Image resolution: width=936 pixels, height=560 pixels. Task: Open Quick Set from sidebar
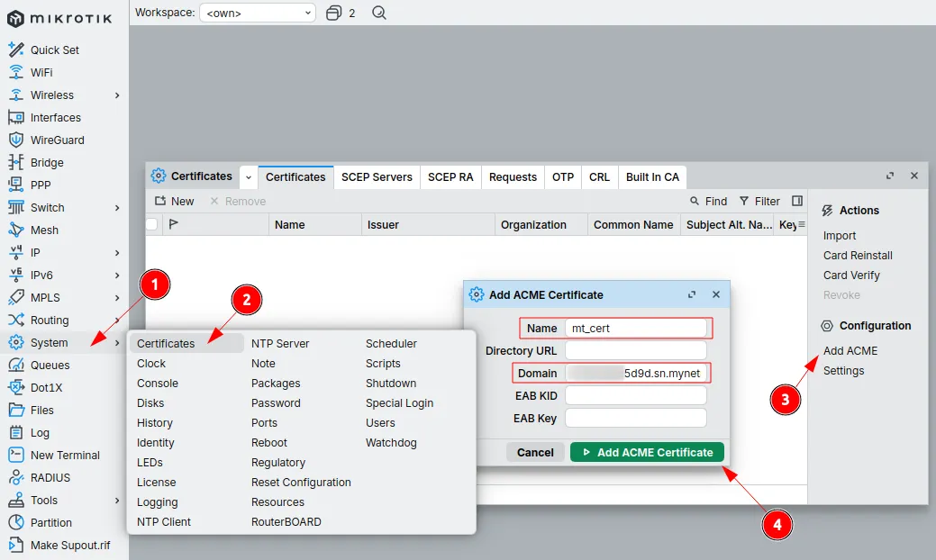pos(54,50)
